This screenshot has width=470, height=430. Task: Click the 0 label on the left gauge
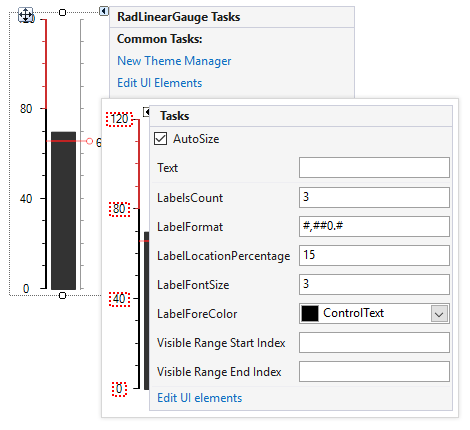pos(26,289)
